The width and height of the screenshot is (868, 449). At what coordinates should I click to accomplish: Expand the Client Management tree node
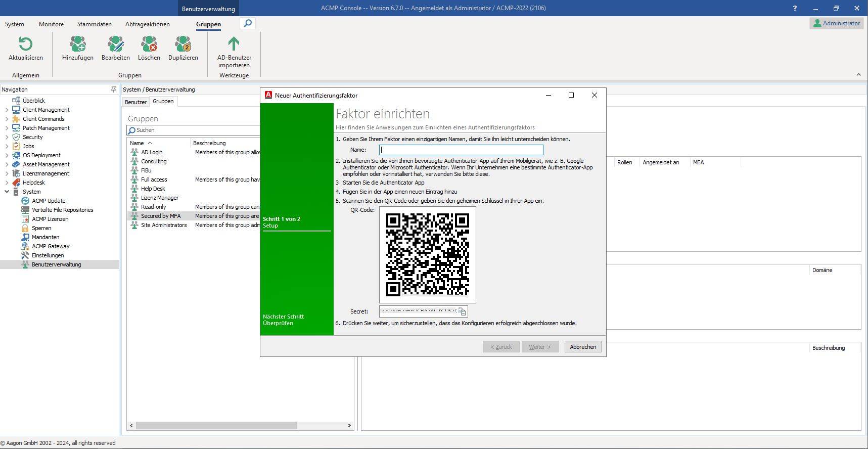(7, 110)
